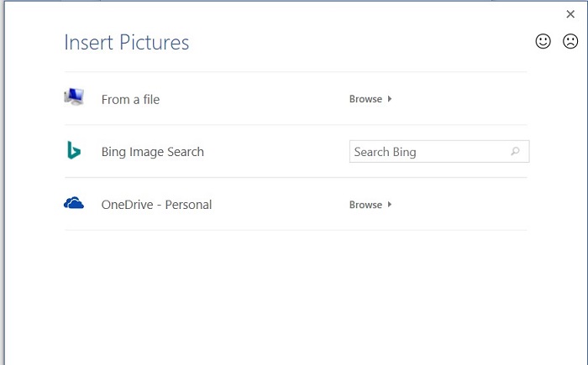Expand the arrow beside OneDrive Browse
The width and height of the screenshot is (588, 365).
[x=390, y=205]
